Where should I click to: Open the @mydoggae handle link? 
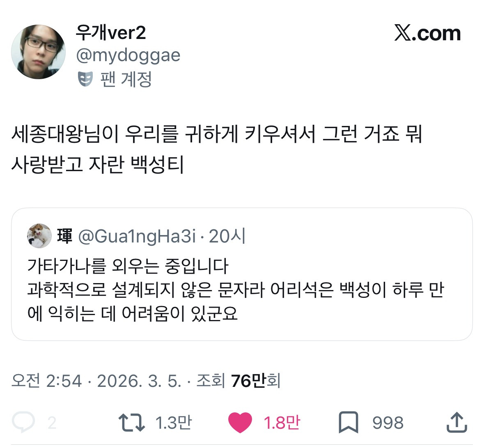tap(128, 55)
